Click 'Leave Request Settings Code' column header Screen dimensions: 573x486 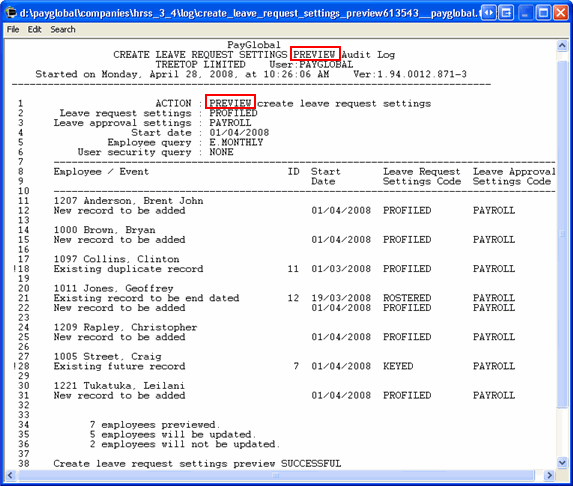coord(422,176)
